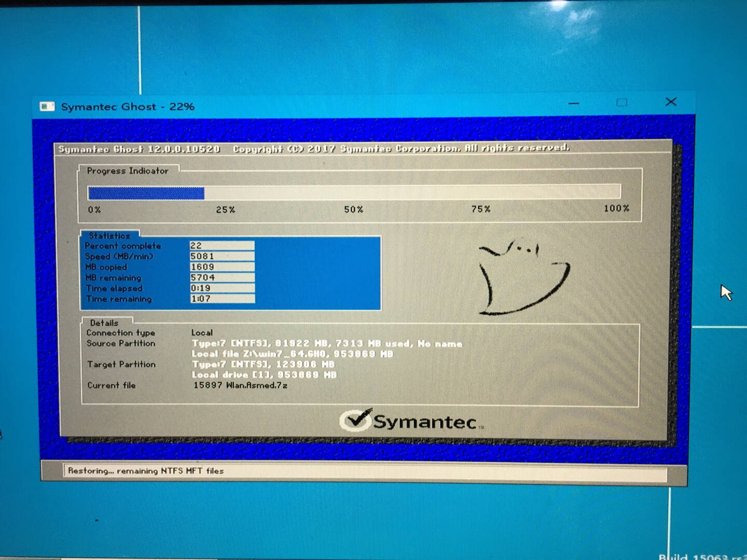Click the Copyright 2017 Symantec Corporation notice

401,148
